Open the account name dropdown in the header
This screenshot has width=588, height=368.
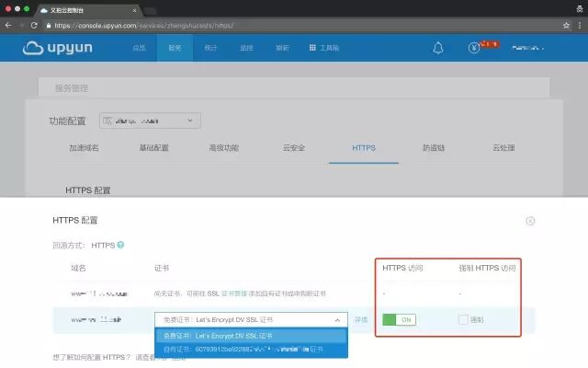click(527, 48)
